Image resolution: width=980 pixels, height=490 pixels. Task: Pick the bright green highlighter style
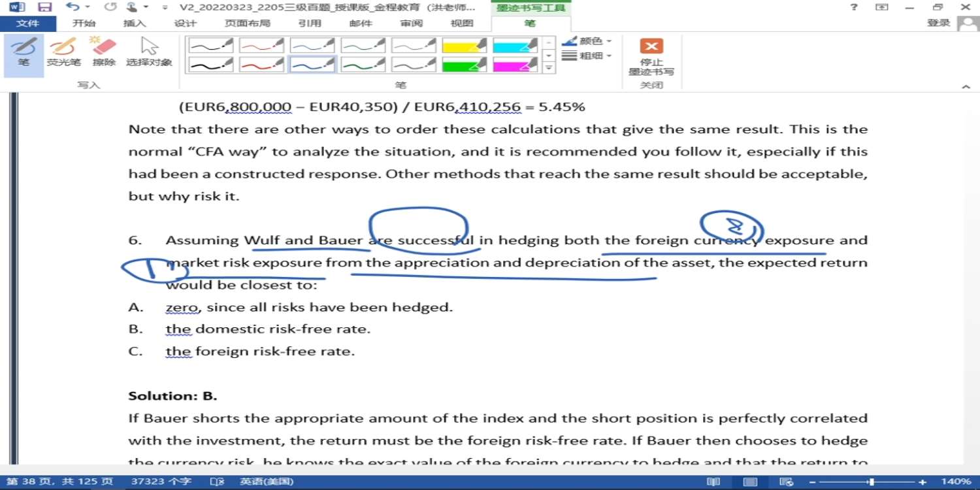tap(465, 65)
